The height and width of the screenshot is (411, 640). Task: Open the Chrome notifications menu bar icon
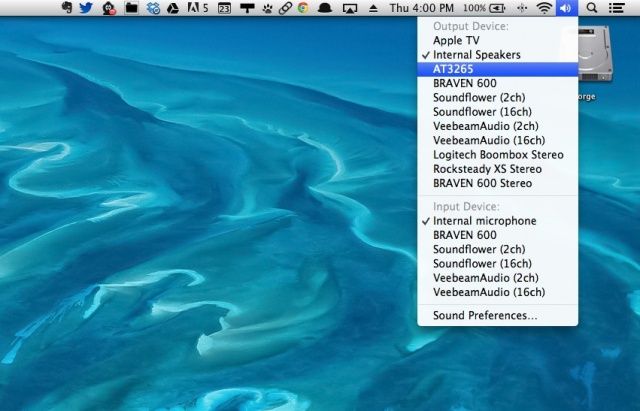(303, 7)
